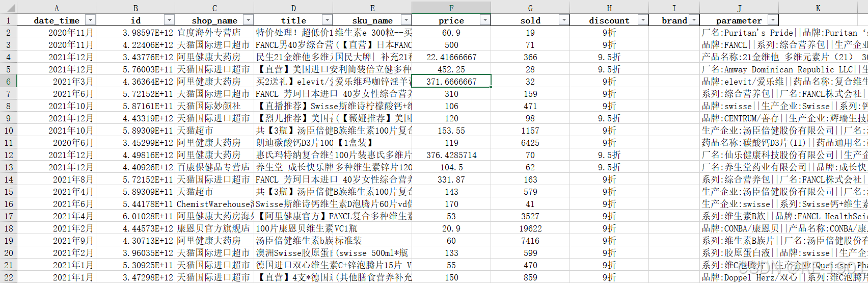This screenshot has width=868, height=283.
Task: Click the shop cell 天猫国际妙颜社
Action: point(214,106)
